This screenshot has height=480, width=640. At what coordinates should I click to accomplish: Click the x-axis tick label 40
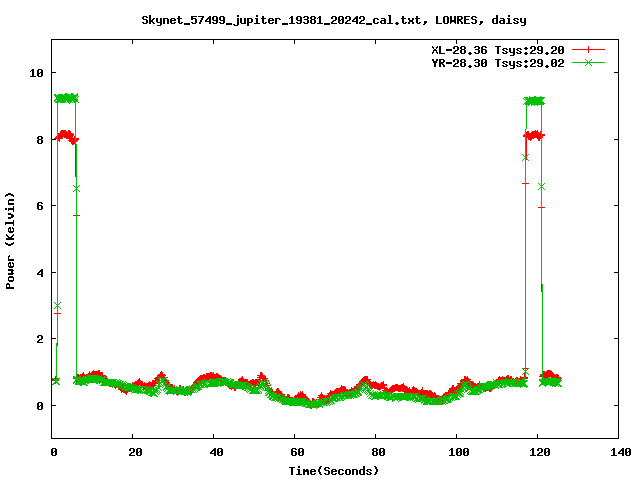216,452
